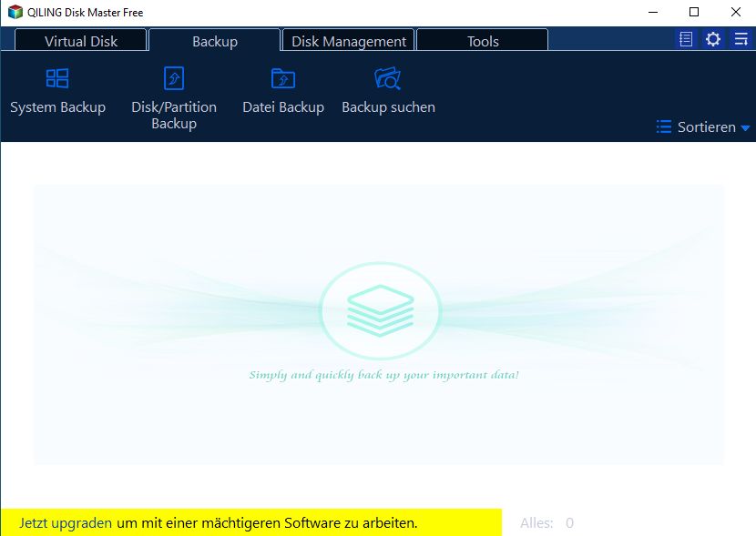Open Backup suchen search tool
756x536 pixels.
point(388,92)
